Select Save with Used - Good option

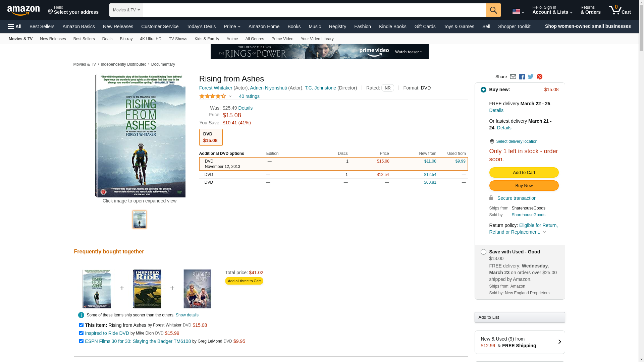coord(483,252)
